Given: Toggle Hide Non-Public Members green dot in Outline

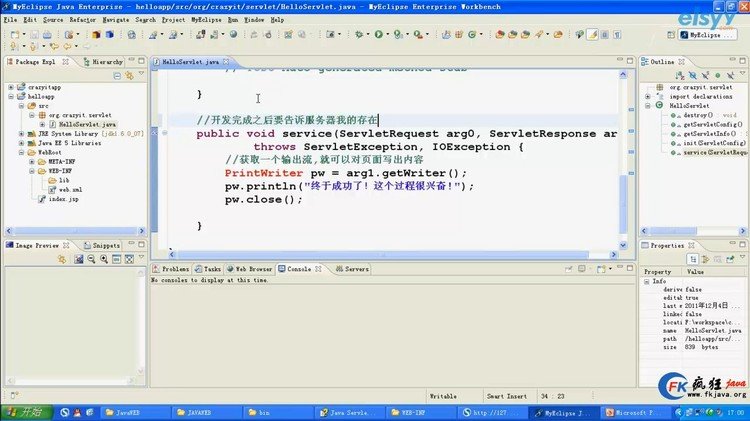Looking at the screenshot, I should pyautogui.click(x=717, y=76).
